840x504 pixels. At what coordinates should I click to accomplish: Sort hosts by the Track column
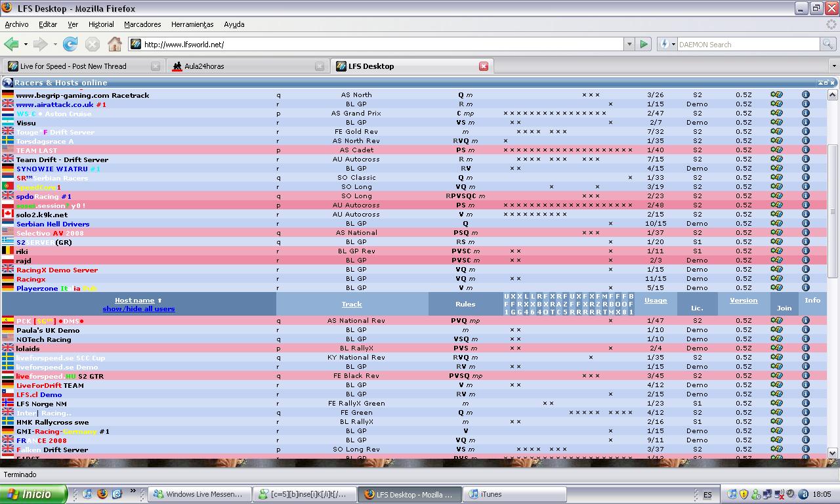click(352, 304)
